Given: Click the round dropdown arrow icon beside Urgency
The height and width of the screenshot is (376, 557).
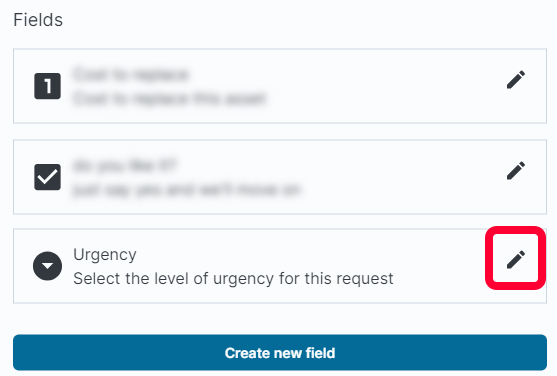Looking at the screenshot, I should pos(47,266).
